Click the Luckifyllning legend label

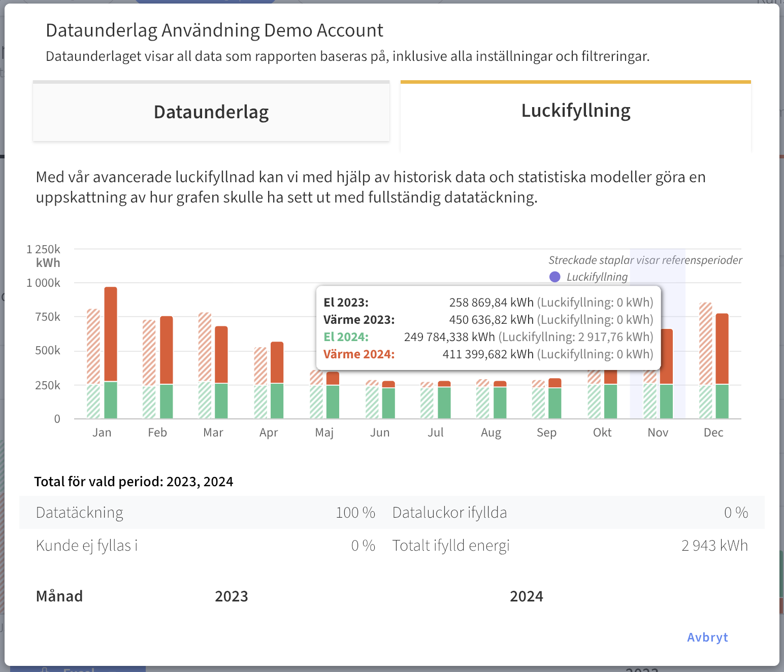click(x=597, y=277)
